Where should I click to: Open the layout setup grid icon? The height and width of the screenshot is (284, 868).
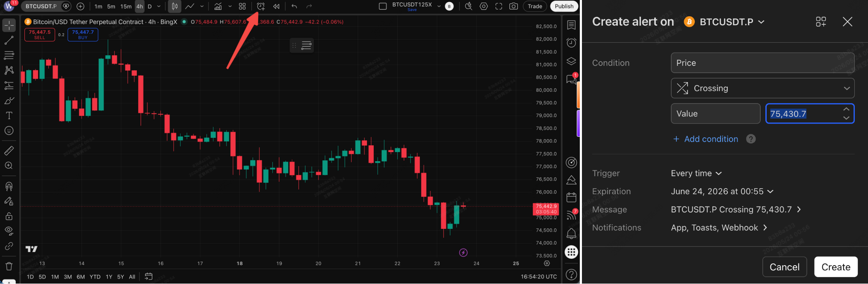[242, 6]
